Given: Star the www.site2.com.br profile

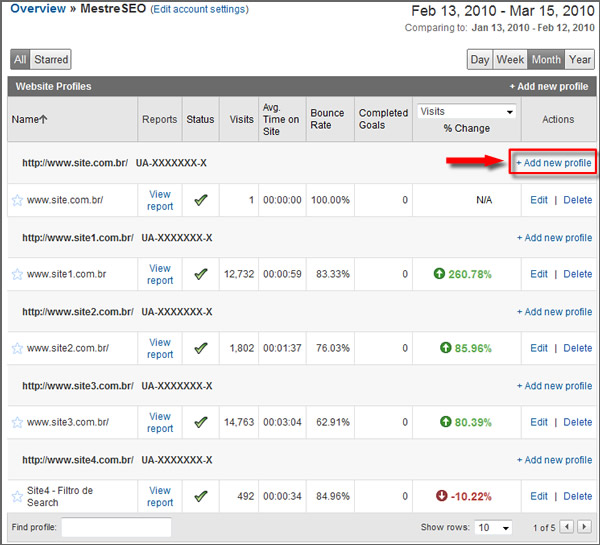Looking at the screenshot, I should 17,348.
